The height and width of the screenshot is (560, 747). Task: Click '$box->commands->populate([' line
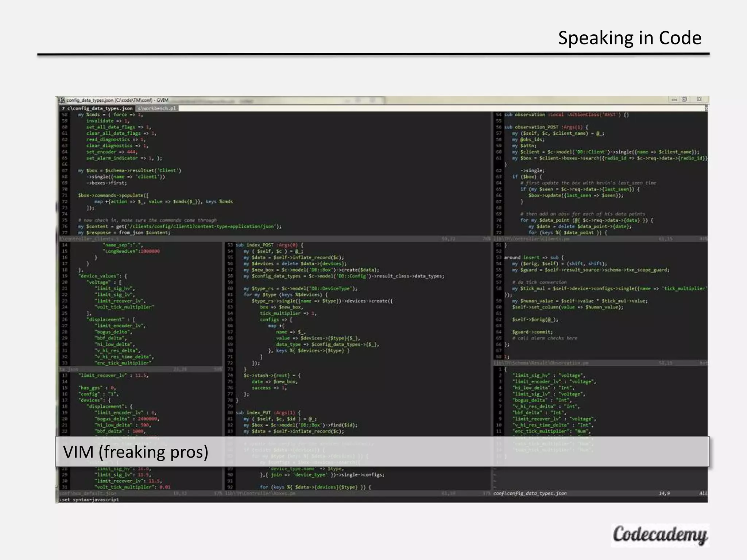(x=113, y=195)
